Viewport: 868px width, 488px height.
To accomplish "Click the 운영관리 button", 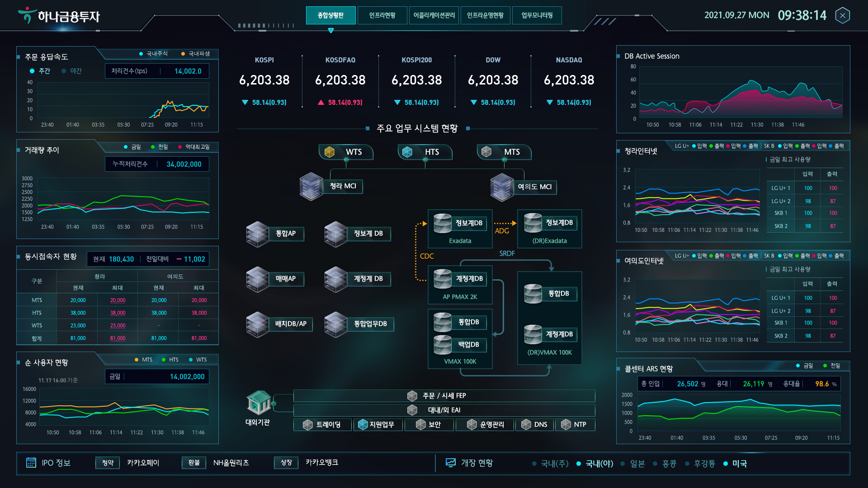I will click(484, 425).
